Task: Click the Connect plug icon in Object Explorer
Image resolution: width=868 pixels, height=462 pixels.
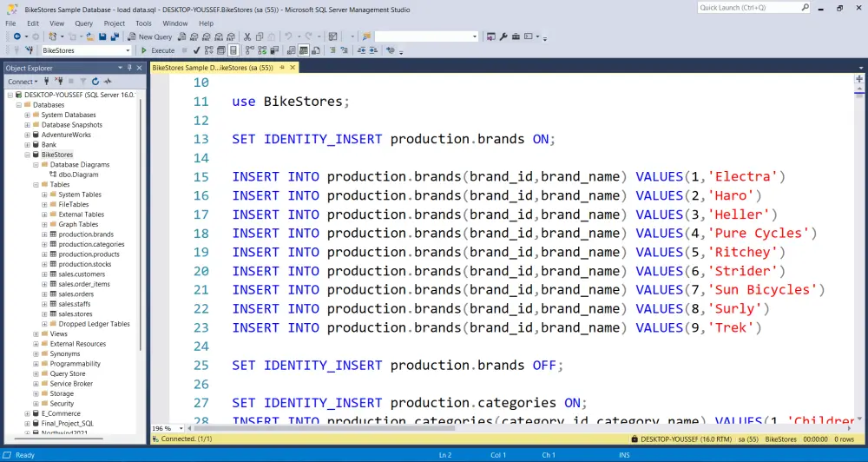Action: click(47, 82)
